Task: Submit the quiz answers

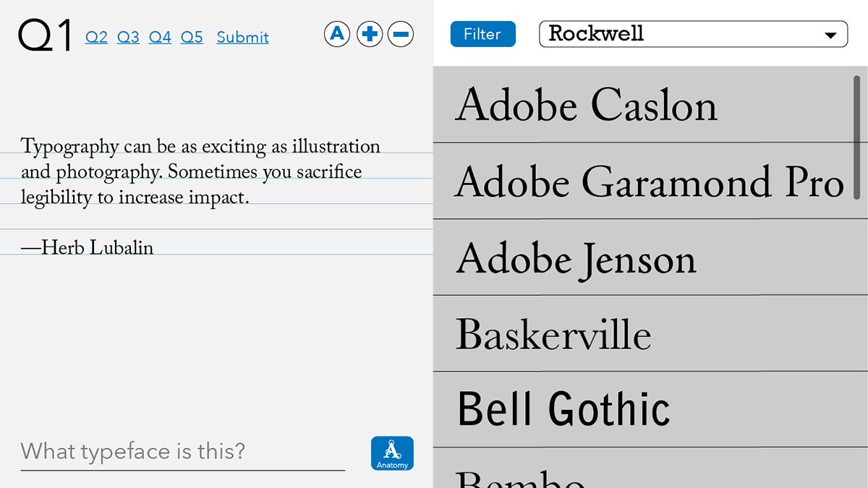Action: coord(242,37)
